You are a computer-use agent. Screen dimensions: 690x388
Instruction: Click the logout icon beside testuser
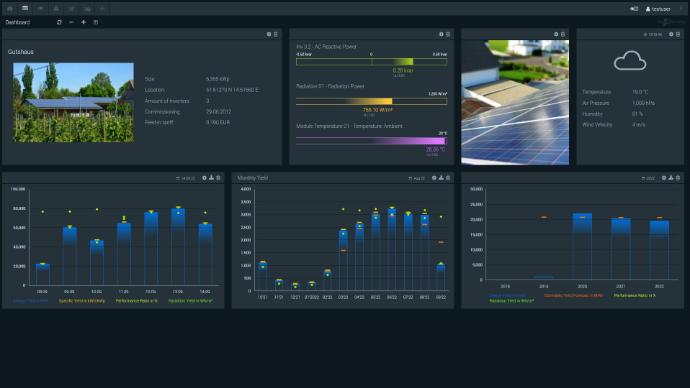[x=634, y=9]
